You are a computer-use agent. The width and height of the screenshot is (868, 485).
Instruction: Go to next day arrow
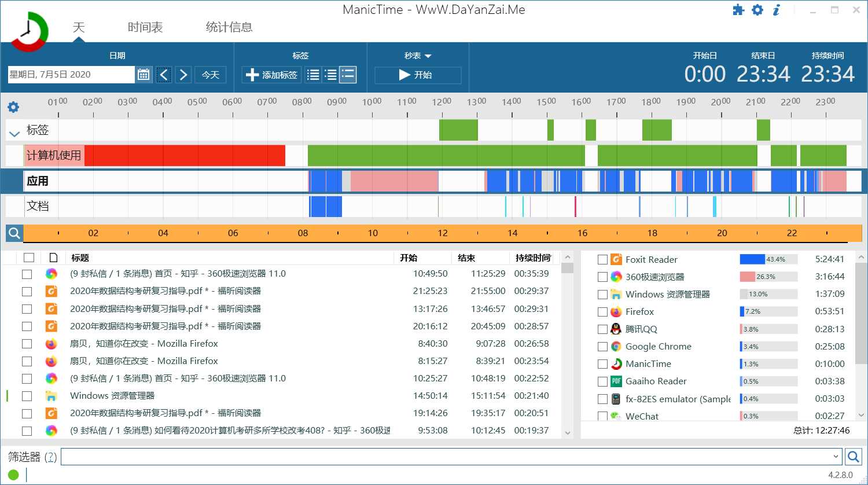(x=183, y=75)
